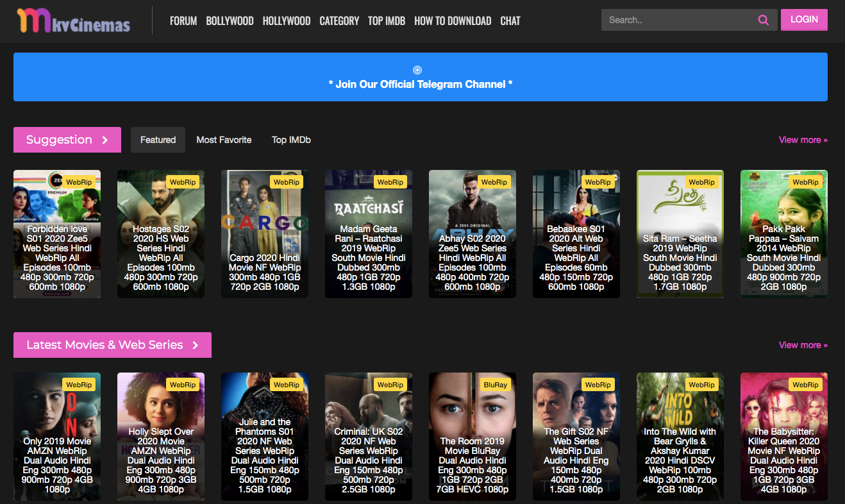
Task: Go to TOP IMDB page
Action: [387, 21]
